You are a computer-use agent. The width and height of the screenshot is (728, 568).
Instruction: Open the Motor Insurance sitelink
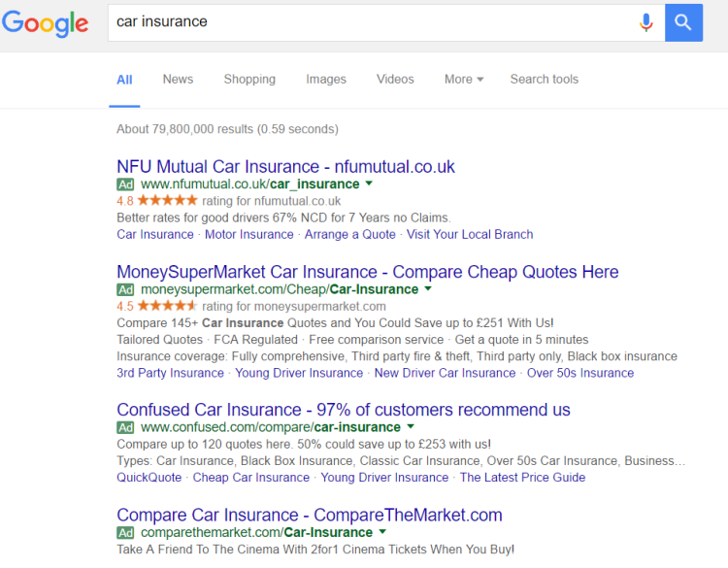coord(248,235)
